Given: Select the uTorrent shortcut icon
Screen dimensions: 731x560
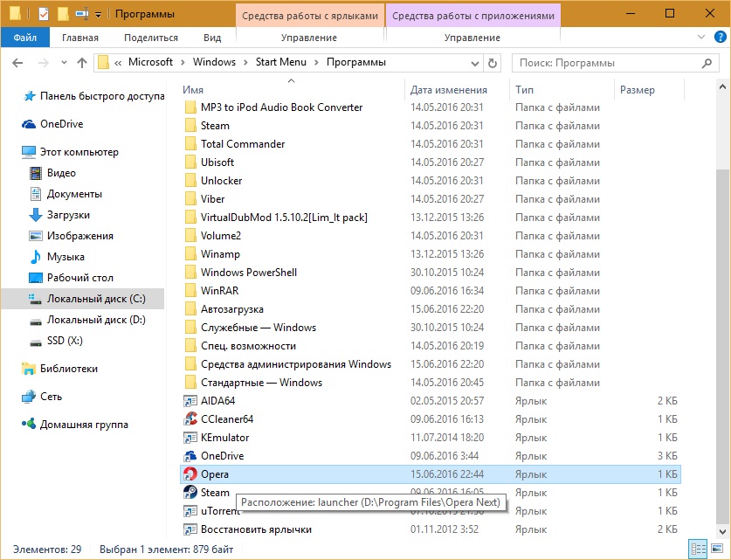Looking at the screenshot, I should point(190,511).
